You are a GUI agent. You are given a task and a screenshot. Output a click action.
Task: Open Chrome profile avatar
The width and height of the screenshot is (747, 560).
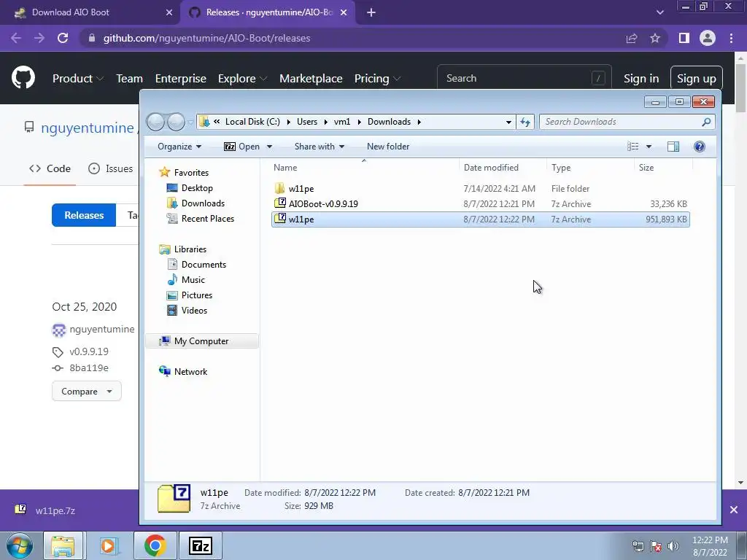point(708,38)
